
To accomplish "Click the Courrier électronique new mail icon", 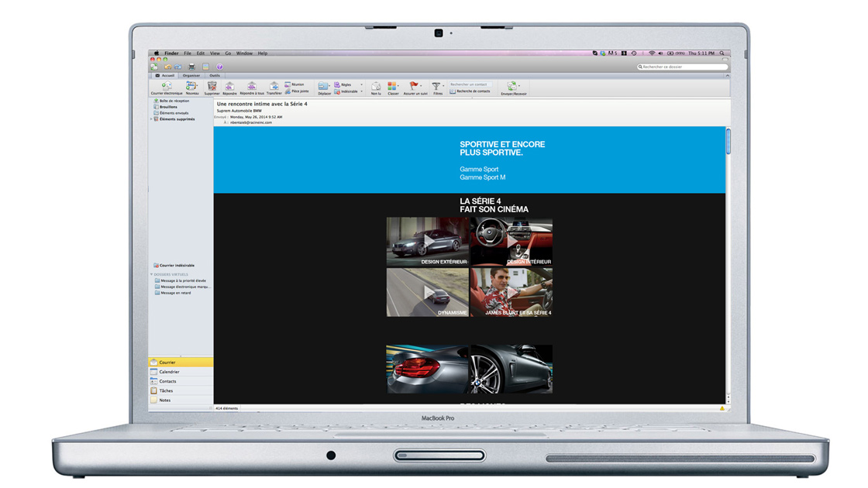I will click(x=166, y=86).
